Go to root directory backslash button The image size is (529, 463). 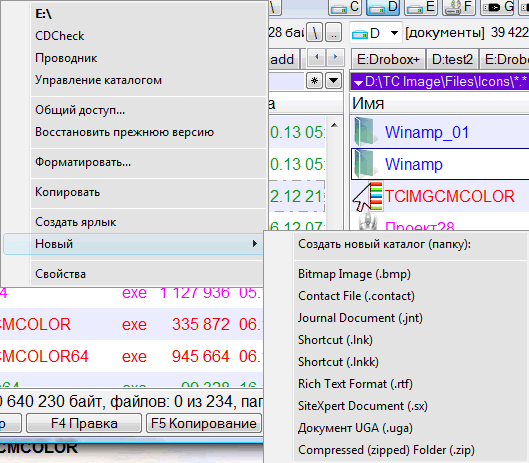(315, 33)
